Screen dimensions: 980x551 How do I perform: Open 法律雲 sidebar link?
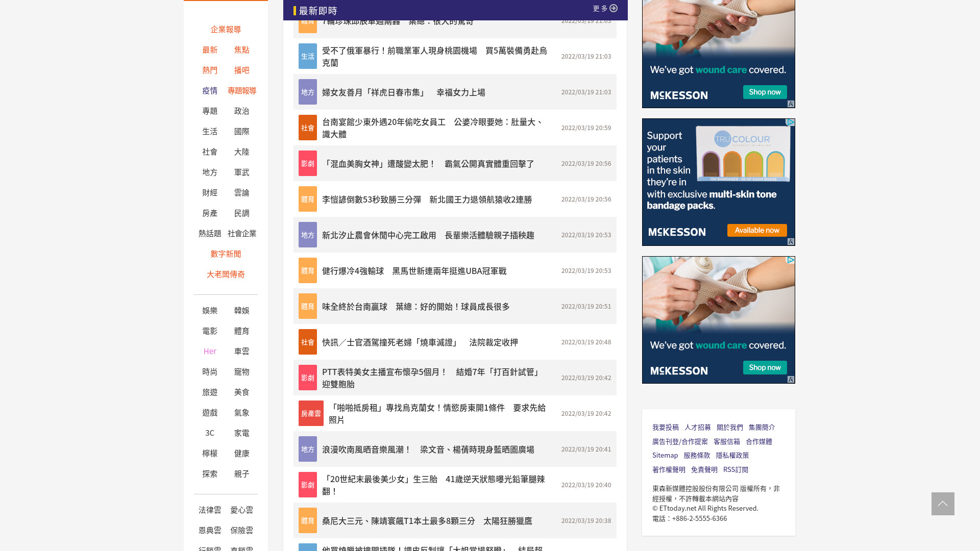pos(210,510)
